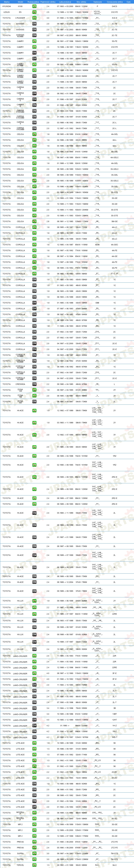Click the Pojemność silnika column header
The width and height of the screenshot is (134, 868).
[x=48, y=2]
